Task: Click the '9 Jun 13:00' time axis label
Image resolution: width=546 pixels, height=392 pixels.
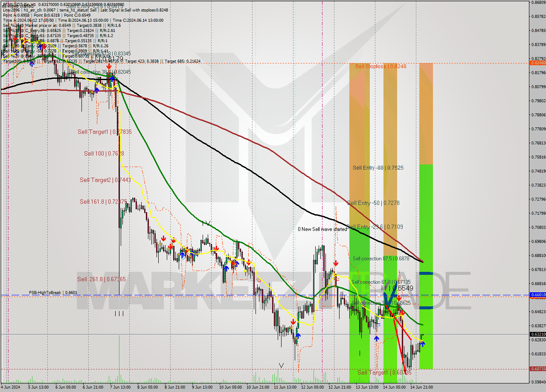Action: point(201,387)
